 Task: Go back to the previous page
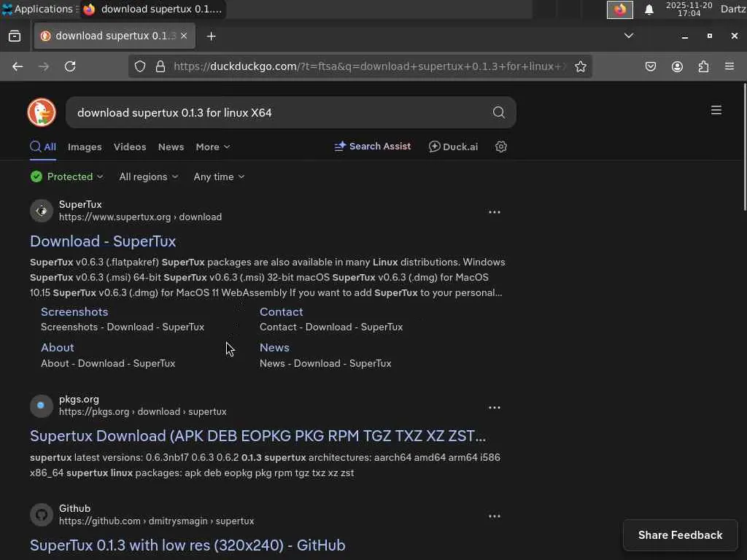(x=18, y=66)
